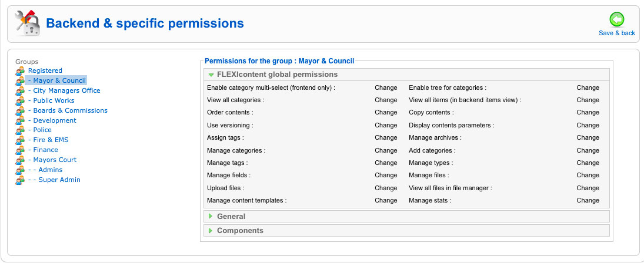This screenshot has width=644, height=263.
Task: Click the group icon beside Finance
Action: [x=20, y=150]
